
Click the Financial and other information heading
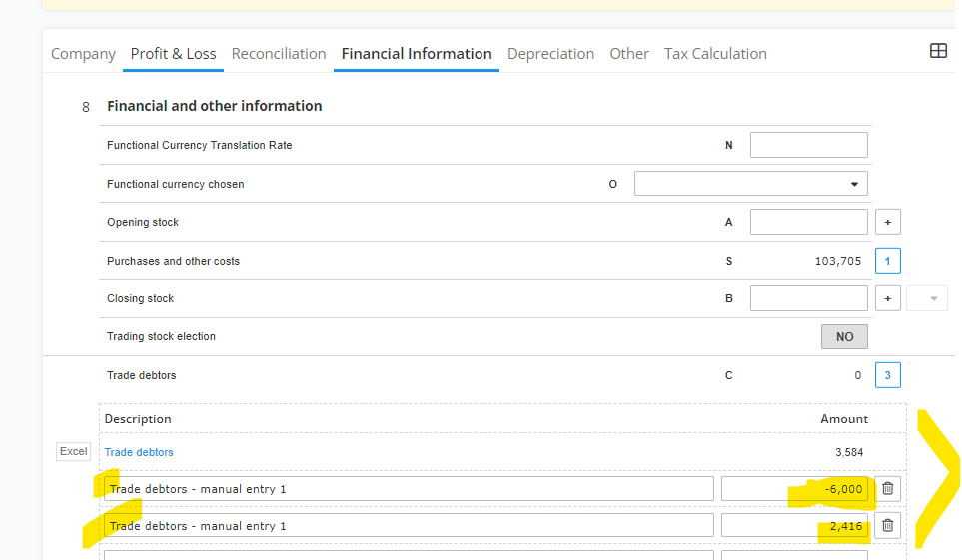pyautogui.click(x=214, y=106)
